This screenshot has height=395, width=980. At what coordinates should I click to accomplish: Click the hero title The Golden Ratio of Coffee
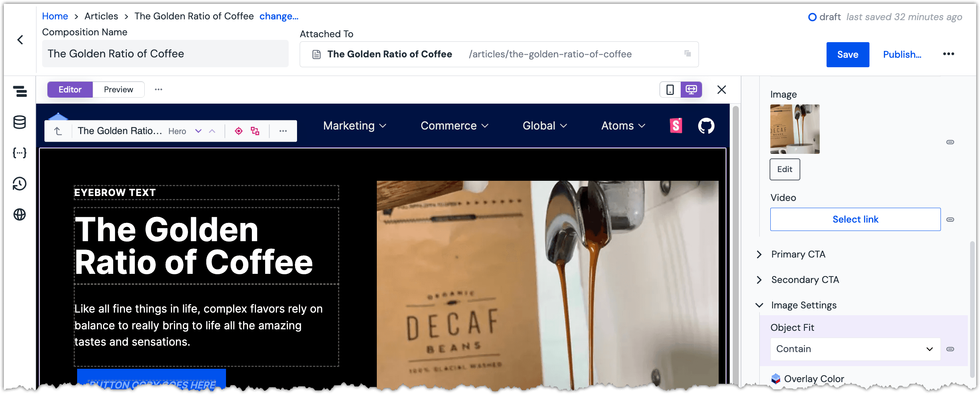[206, 246]
